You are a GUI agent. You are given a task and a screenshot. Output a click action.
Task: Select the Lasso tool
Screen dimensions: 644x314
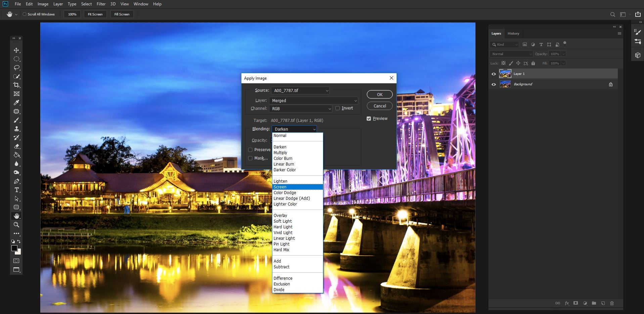click(16, 68)
